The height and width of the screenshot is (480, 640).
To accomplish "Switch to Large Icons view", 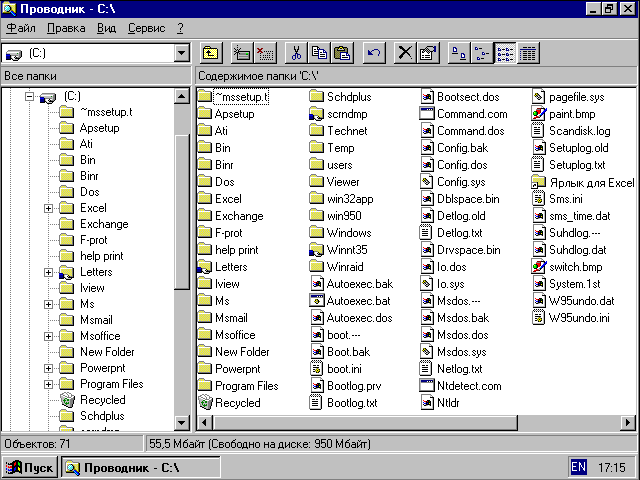I will pyautogui.click(x=459, y=53).
